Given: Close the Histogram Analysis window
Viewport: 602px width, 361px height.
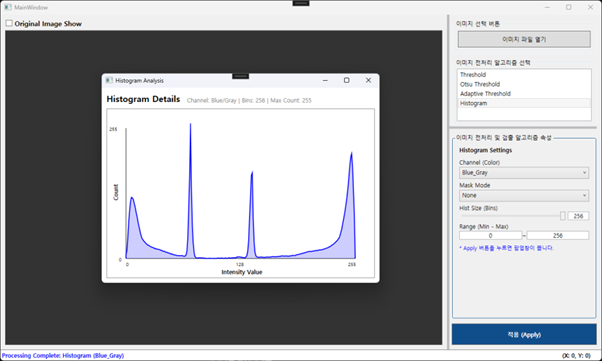Looking at the screenshot, I should click(369, 80).
